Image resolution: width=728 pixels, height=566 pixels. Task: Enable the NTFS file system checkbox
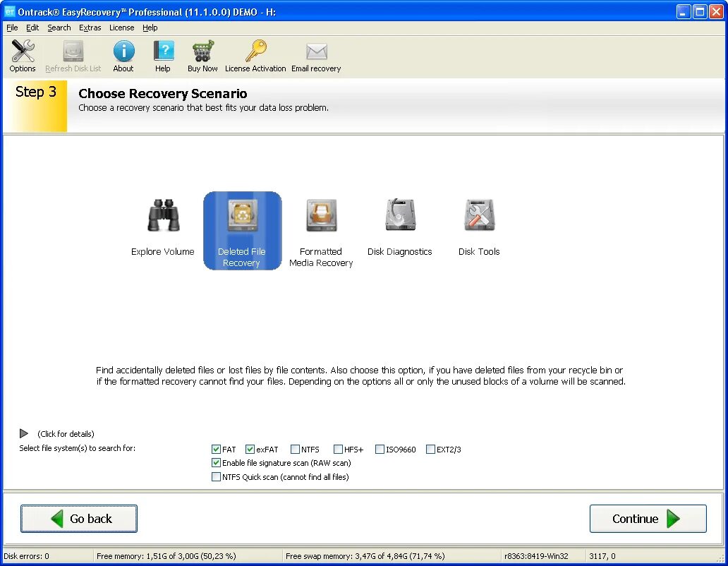point(295,449)
